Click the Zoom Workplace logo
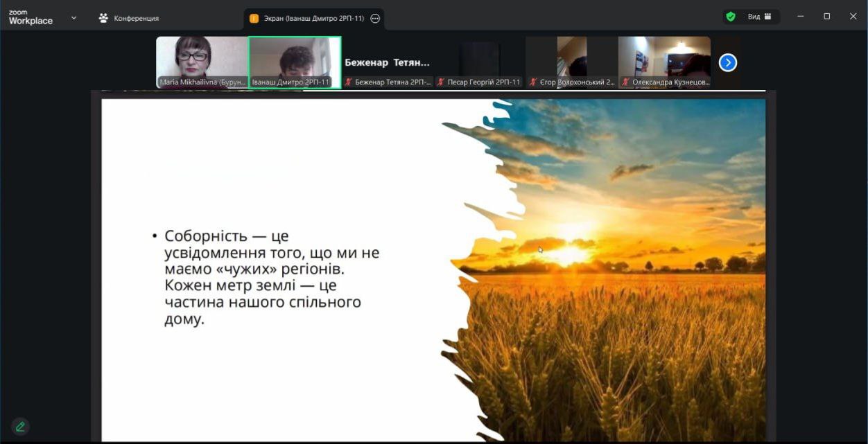Screen dimensions: 868x444 point(31,17)
